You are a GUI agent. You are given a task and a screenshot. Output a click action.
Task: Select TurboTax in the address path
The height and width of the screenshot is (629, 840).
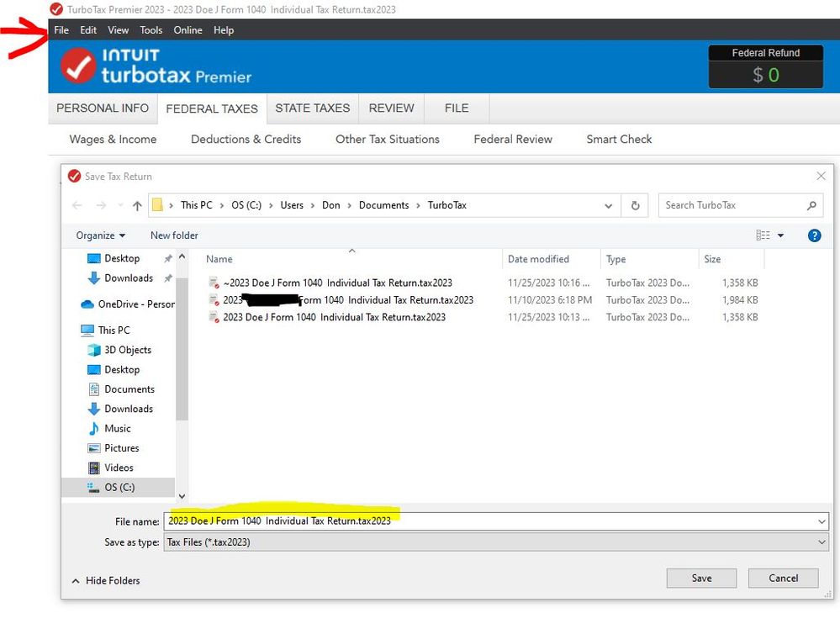[446, 205]
